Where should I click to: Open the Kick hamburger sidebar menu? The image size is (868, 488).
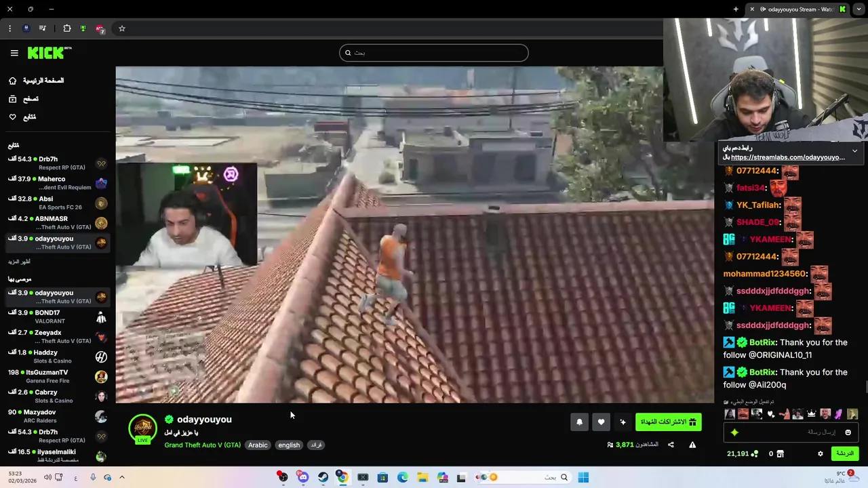(x=14, y=53)
